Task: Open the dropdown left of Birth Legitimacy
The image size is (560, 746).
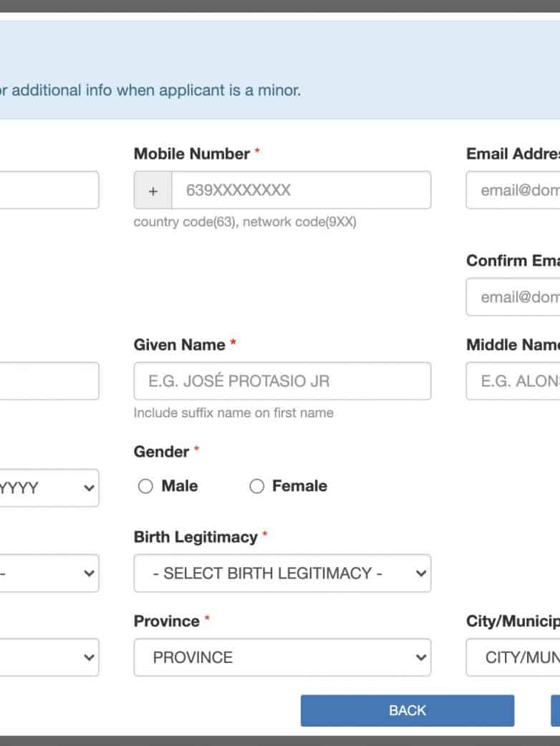Action: coord(49,573)
